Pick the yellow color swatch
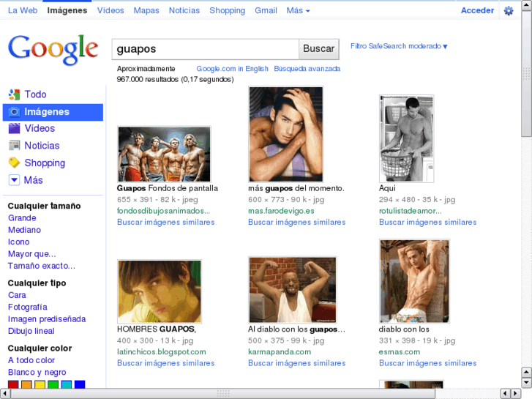 click(x=40, y=384)
